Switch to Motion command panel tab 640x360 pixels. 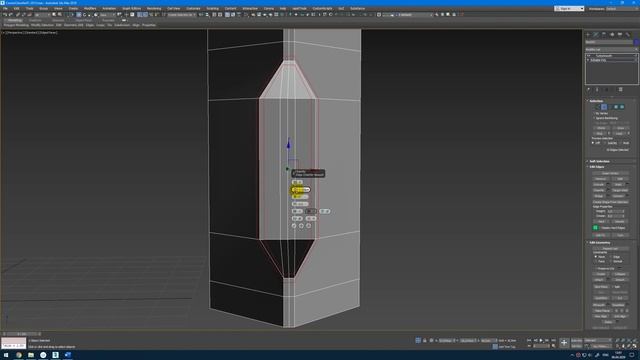tap(612, 34)
